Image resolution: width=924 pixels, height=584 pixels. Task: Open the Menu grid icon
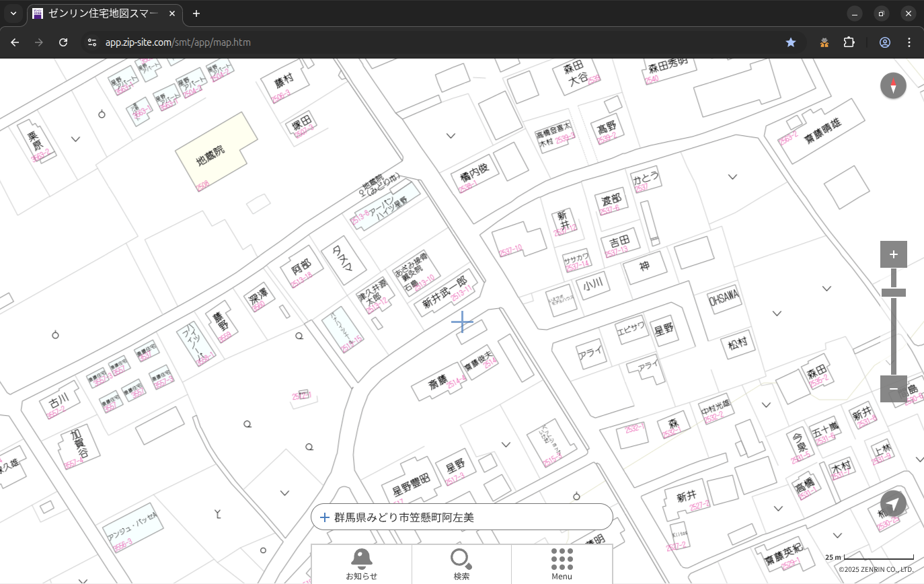[x=562, y=563]
